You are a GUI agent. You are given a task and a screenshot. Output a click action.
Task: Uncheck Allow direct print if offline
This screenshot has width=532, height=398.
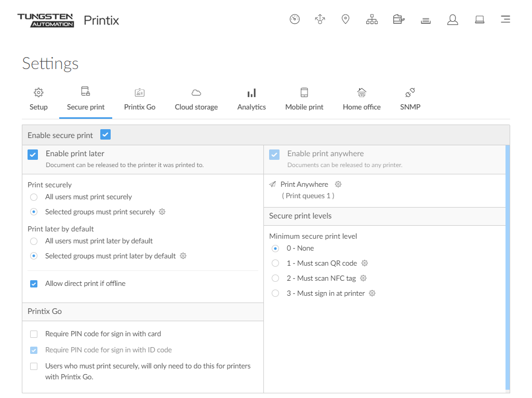point(34,284)
